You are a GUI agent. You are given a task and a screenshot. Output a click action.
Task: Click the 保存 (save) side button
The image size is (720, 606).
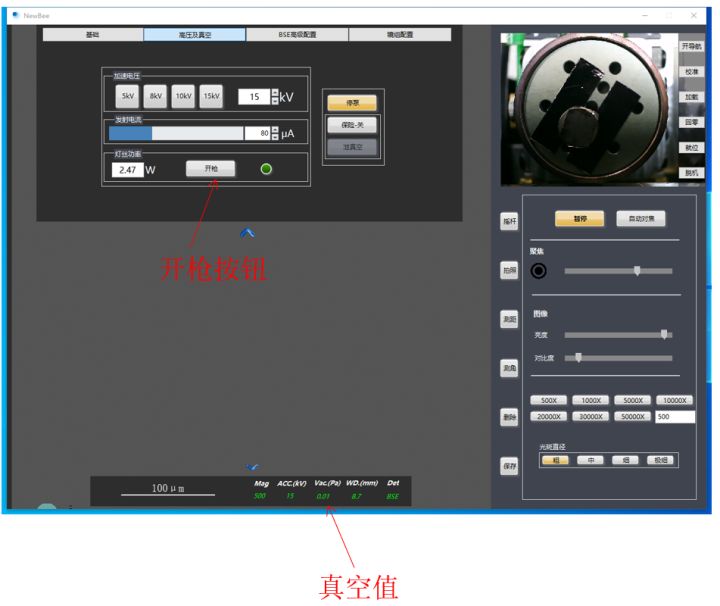coord(510,466)
